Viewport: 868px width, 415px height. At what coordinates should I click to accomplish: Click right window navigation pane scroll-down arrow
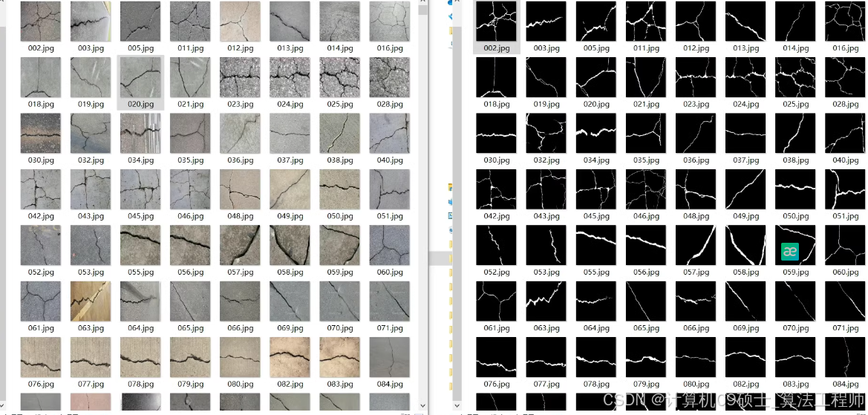tap(457, 407)
